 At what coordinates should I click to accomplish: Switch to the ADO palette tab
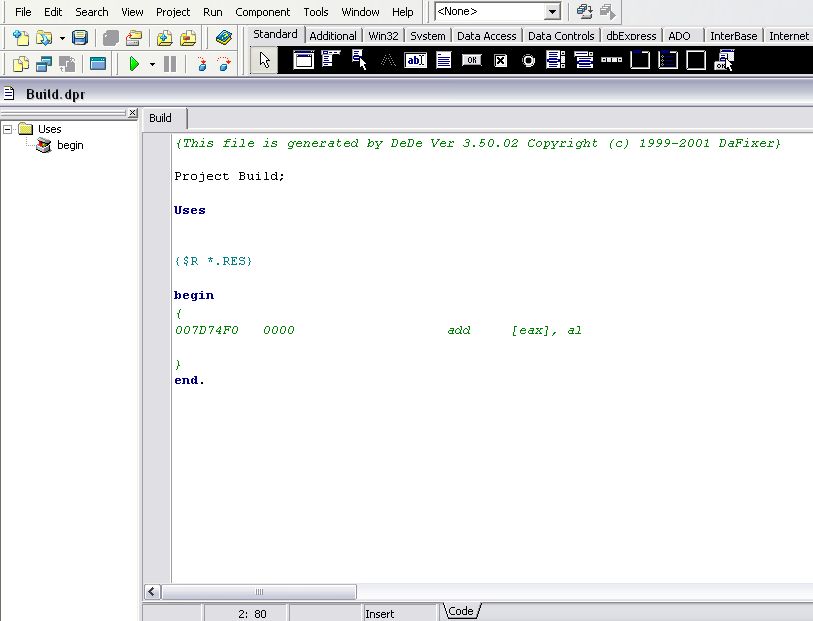coord(679,36)
